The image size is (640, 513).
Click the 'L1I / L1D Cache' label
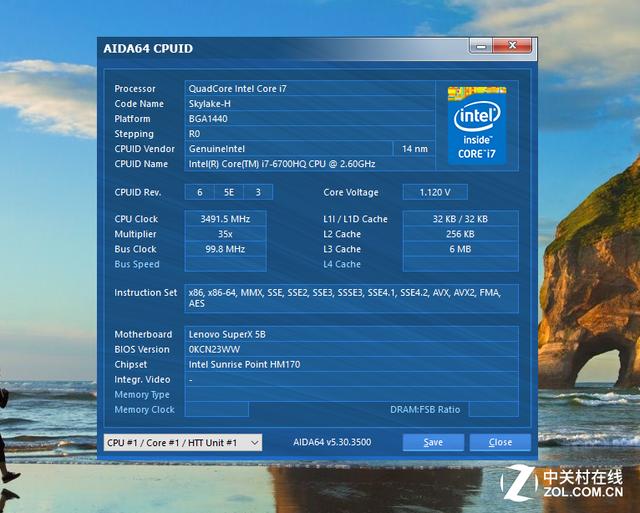pyautogui.click(x=355, y=219)
